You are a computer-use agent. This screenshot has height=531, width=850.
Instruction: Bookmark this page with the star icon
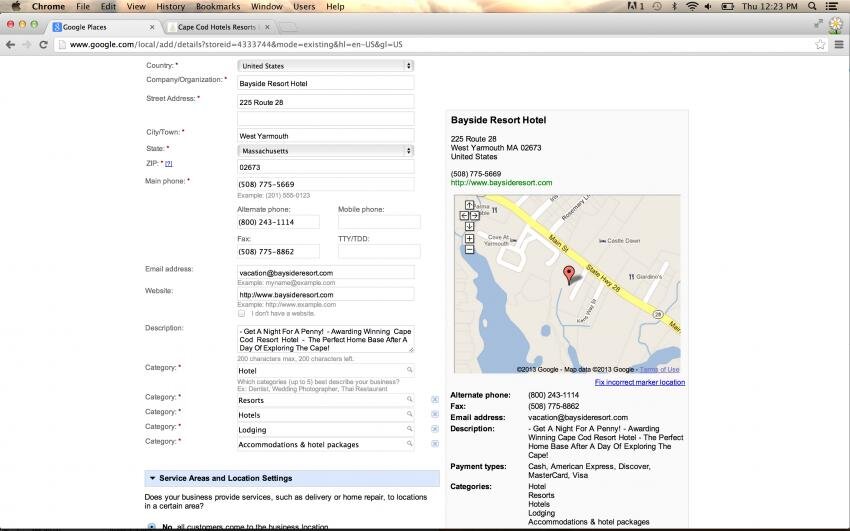[820, 44]
